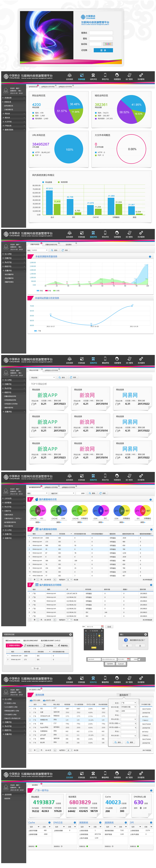Click help icon on 国内重复域名总览 section
This screenshot has width=156, height=868.
[151, 500]
